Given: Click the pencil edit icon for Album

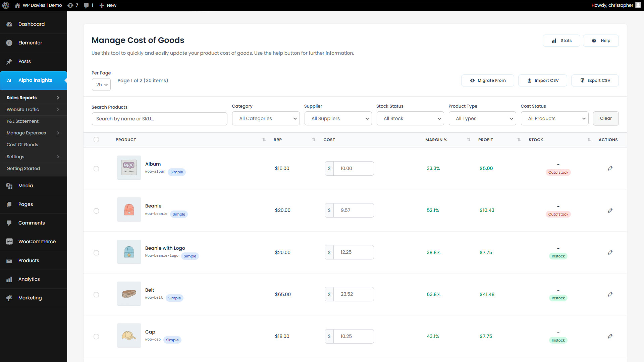Looking at the screenshot, I should pos(610,168).
